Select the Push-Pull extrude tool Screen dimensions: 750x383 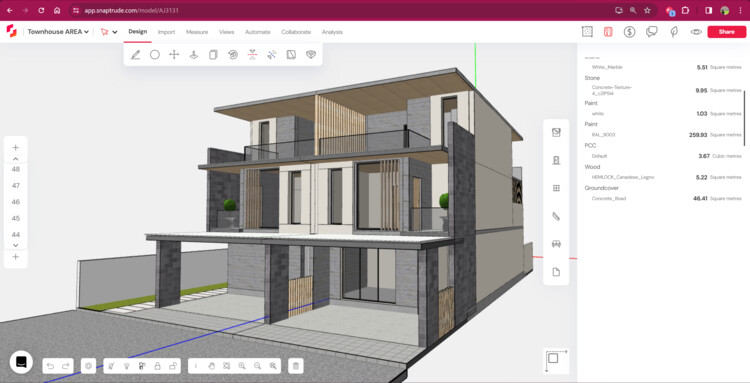coord(194,55)
